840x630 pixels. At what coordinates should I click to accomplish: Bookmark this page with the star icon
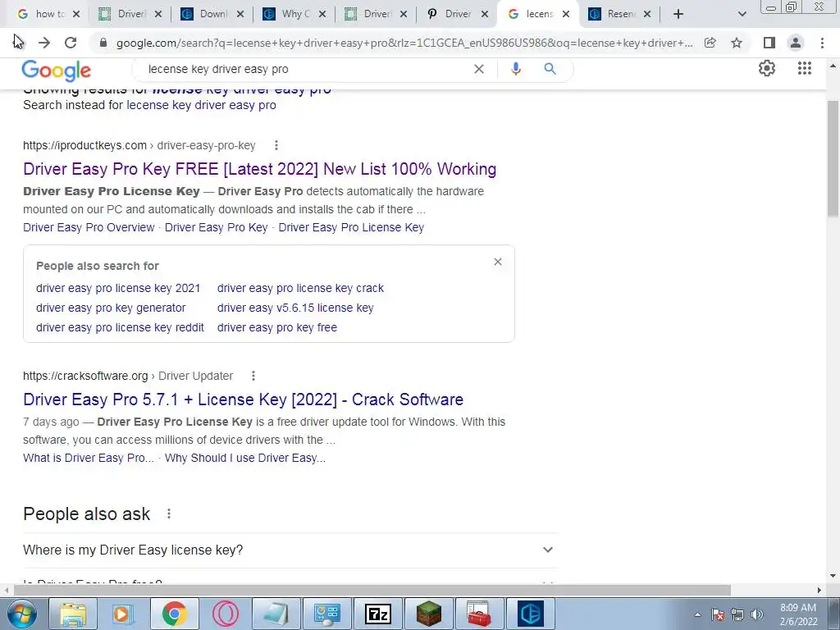tap(737, 43)
